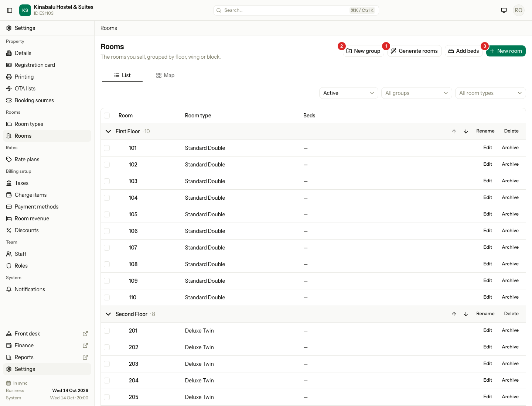Open Notifications settings
Screen dimensions: 532x406
(x=47, y=289)
